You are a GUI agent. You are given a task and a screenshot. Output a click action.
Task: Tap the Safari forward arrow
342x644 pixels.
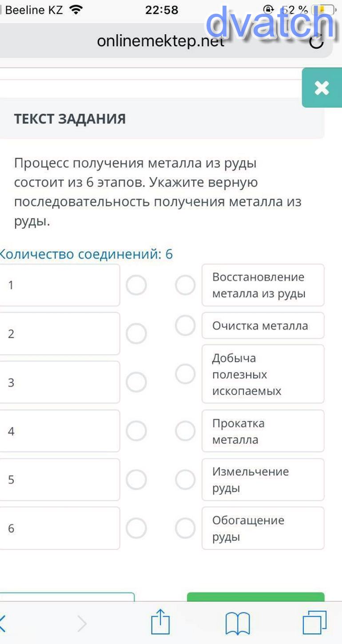(82, 623)
